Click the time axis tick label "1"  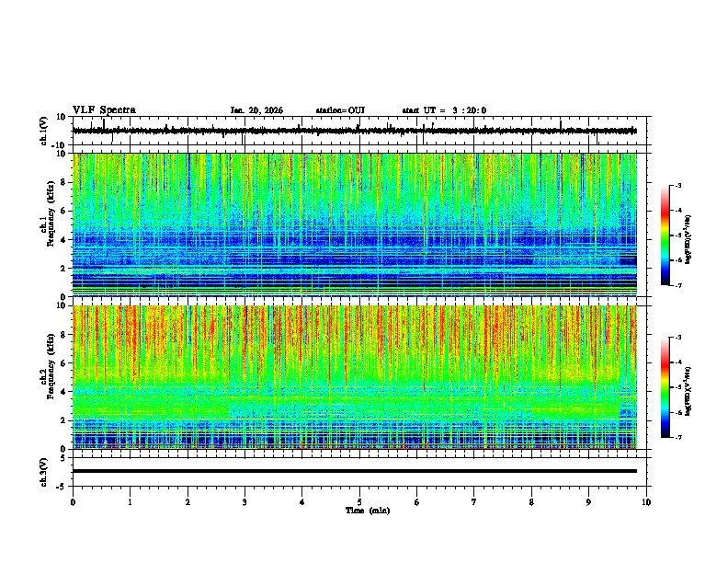pos(130,502)
